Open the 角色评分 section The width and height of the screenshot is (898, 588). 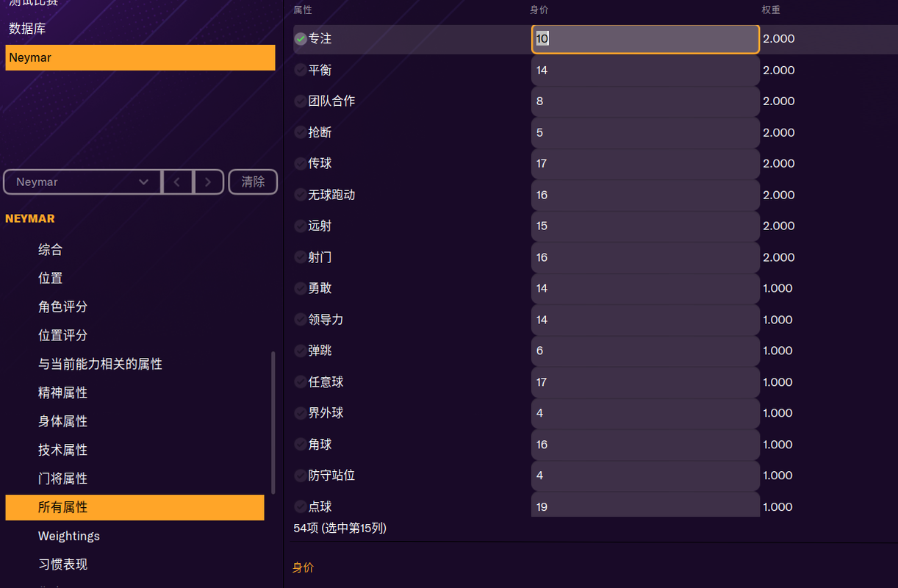[x=63, y=307]
